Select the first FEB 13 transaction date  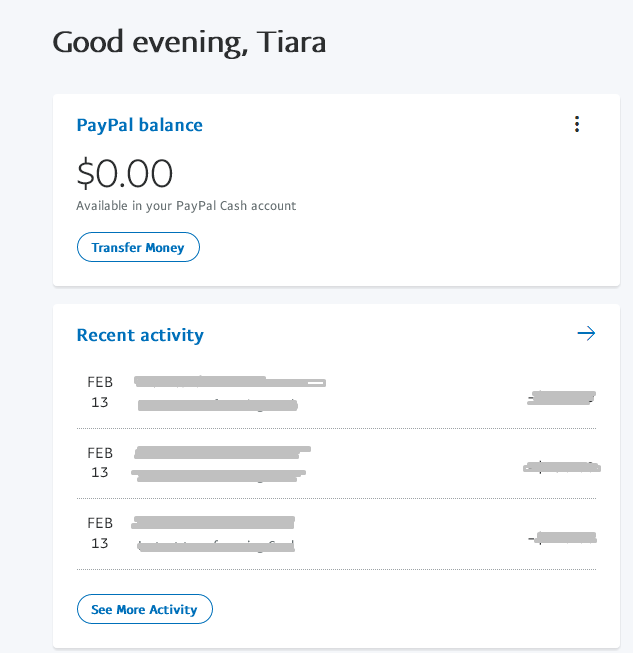point(100,392)
